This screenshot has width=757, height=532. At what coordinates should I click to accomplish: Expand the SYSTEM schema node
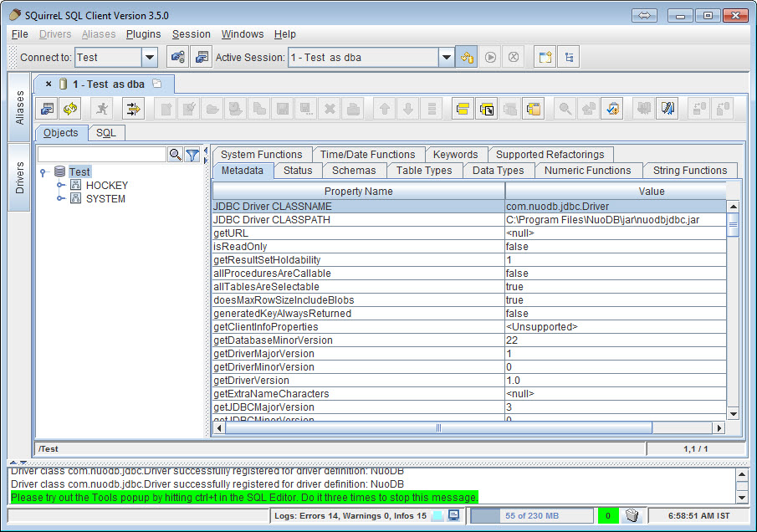point(60,198)
